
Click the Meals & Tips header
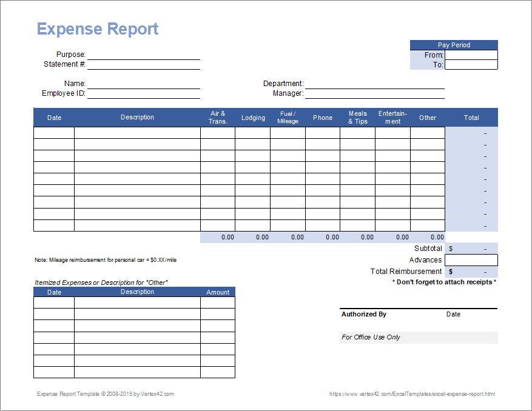click(x=357, y=117)
